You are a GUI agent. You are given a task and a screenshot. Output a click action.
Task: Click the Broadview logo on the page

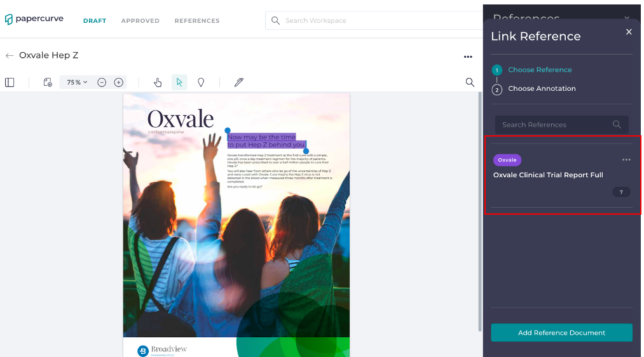click(x=162, y=351)
